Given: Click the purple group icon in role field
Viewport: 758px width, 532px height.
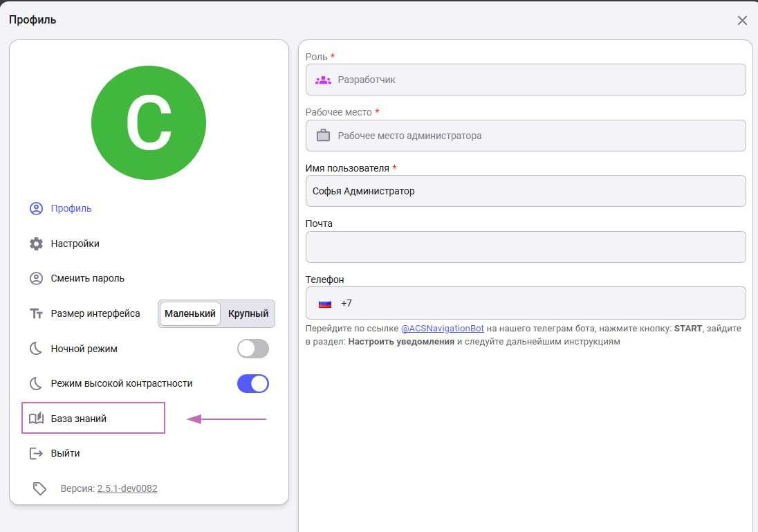Looking at the screenshot, I should (323, 80).
